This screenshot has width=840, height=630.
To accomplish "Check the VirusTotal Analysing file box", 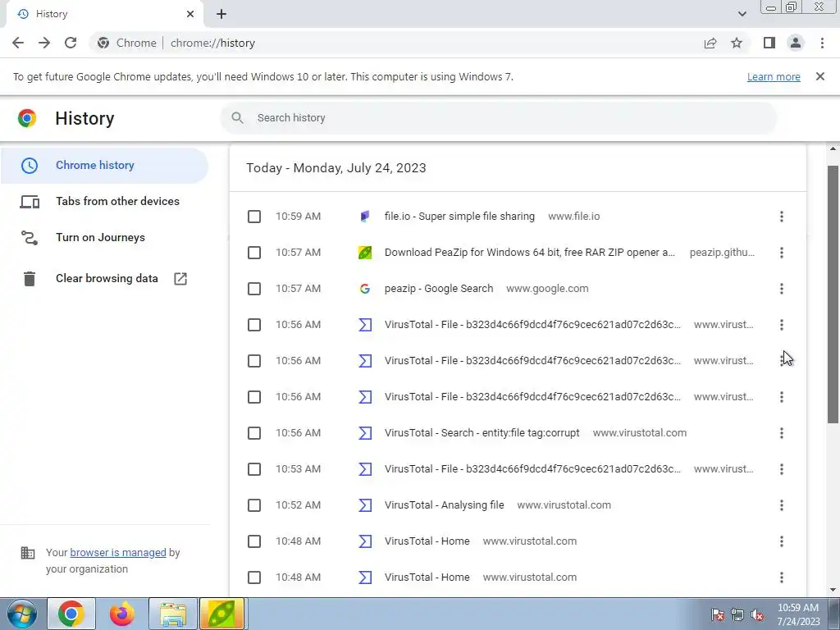I will [254, 505].
